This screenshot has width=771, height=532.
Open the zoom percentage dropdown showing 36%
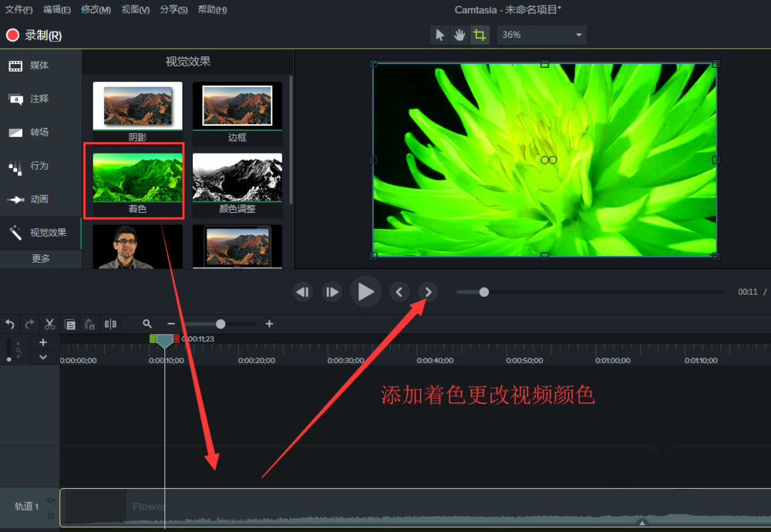(540, 35)
